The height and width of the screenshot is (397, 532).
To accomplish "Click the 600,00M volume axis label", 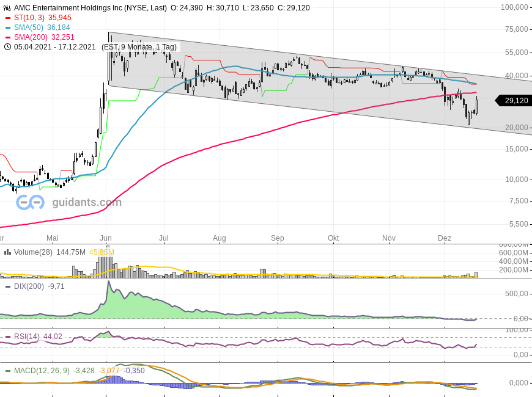I will [x=513, y=253].
